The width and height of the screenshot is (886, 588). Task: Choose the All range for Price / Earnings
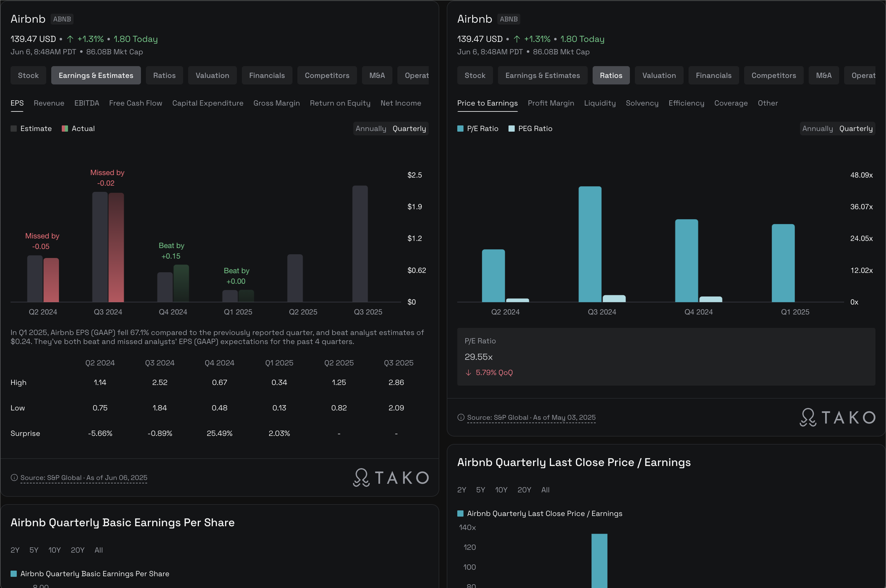pyautogui.click(x=545, y=490)
